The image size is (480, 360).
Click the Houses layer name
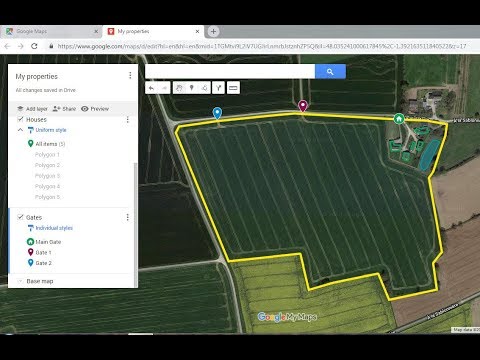point(36,119)
